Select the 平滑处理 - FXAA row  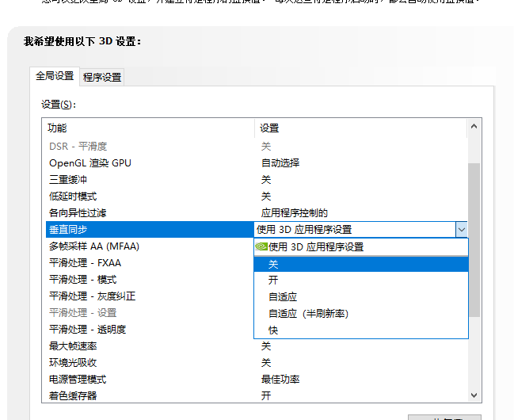pos(150,263)
